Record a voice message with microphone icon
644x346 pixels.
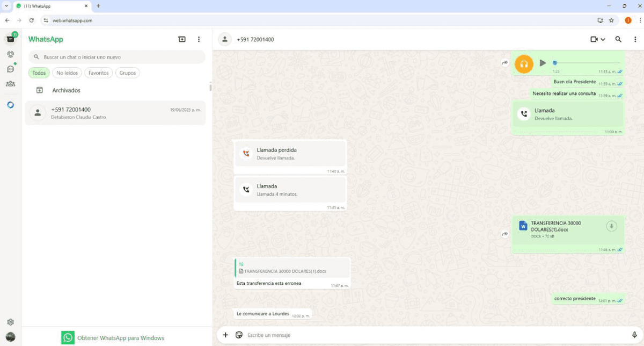tap(634, 335)
